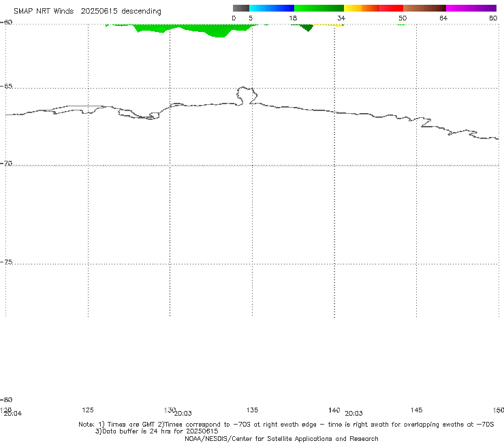This screenshot has width=504, height=443.
Task: Click the blue 5–18 segment of color bar
Action: (x=272, y=8)
